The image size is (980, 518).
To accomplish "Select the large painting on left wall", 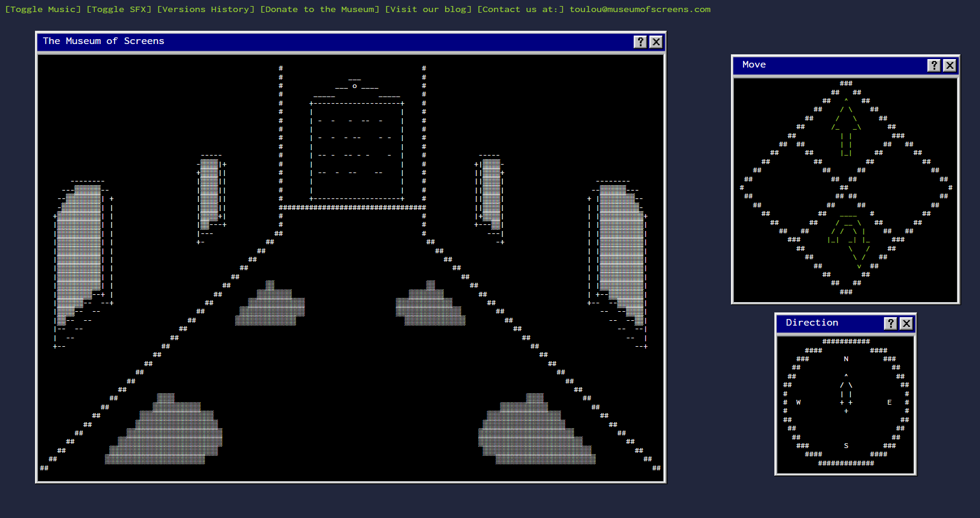I will (81, 253).
